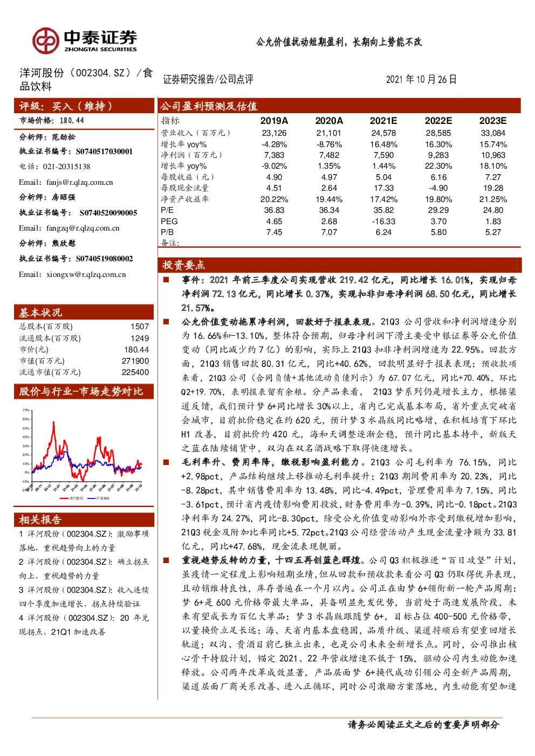535x756 pixels.
Task: Select market price value 180.44
Action: click(72, 121)
